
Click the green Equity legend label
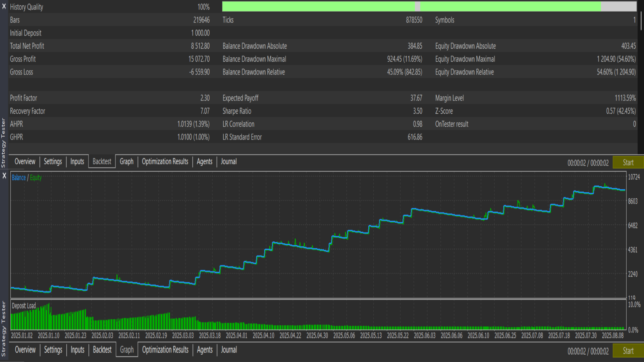[x=36, y=178]
